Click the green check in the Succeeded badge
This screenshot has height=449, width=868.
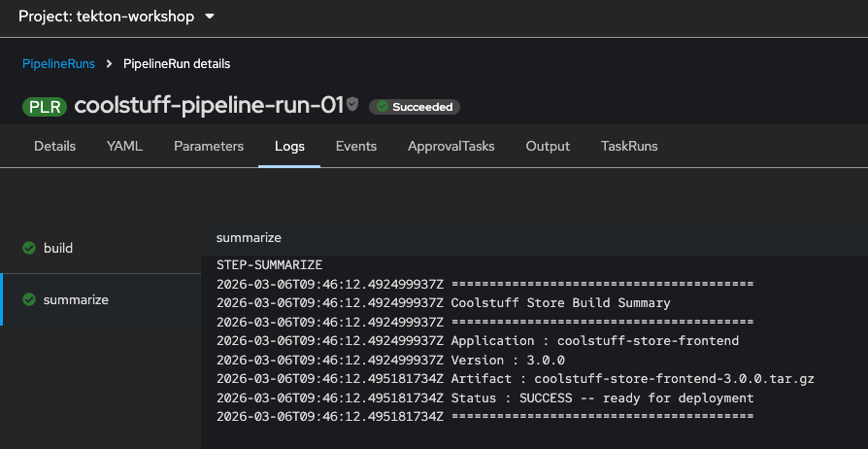point(383,107)
